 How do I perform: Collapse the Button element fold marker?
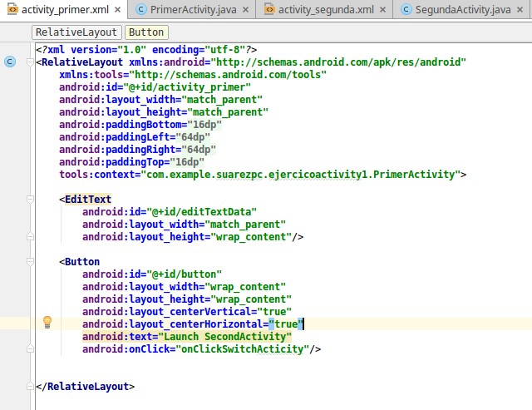(x=30, y=261)
